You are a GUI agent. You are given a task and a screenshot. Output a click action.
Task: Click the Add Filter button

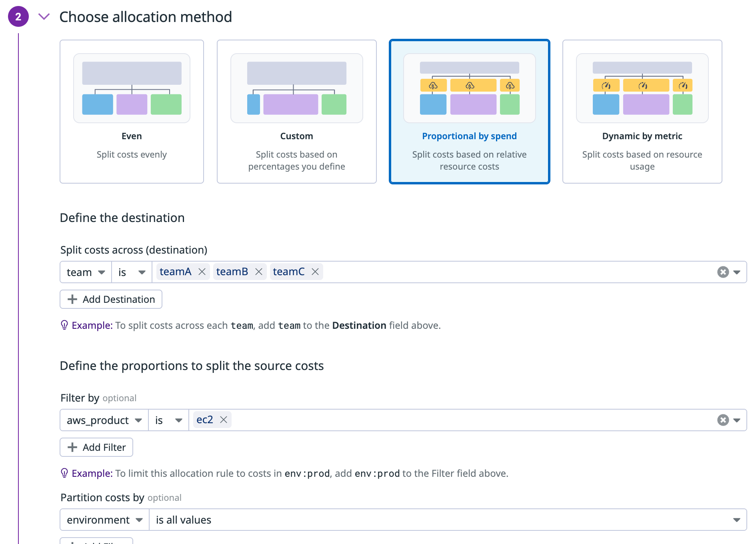pyautogui.click(x=96, y=448)
